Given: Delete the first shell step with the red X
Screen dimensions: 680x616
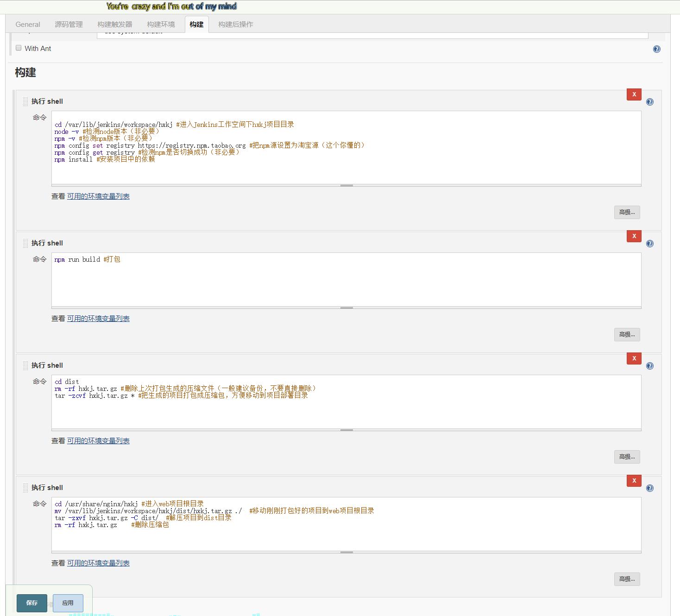Looking at the screenshot, I should click(x=634, y=94).
